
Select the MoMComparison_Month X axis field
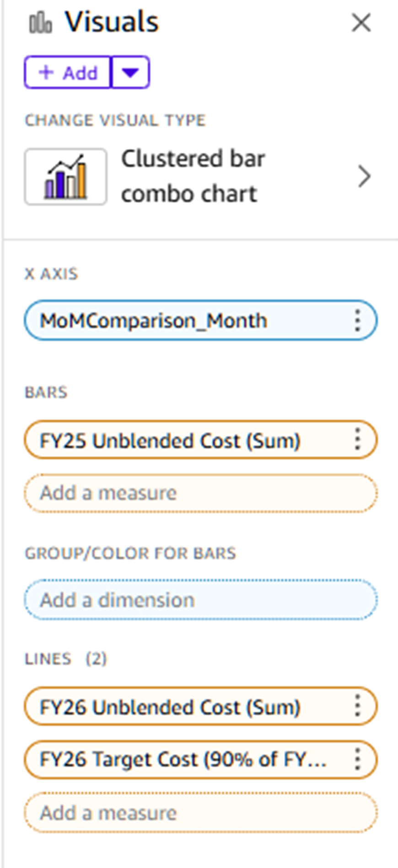[183, 321]
